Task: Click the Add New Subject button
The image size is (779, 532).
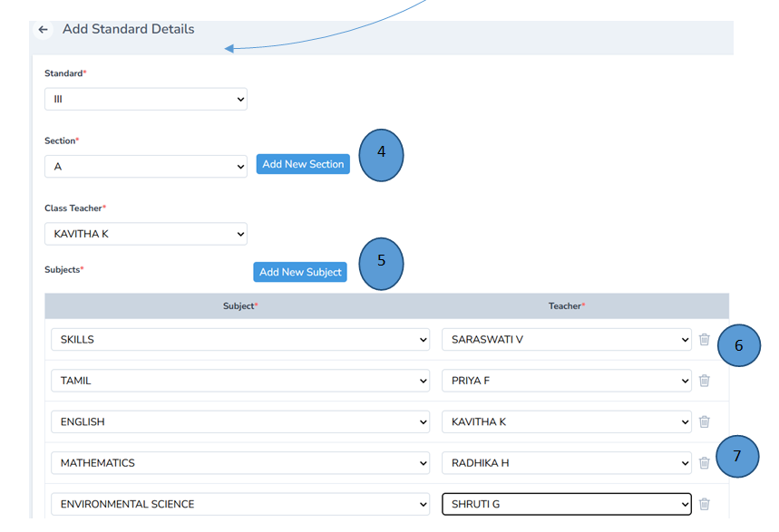Action: [x=299, y=271]
